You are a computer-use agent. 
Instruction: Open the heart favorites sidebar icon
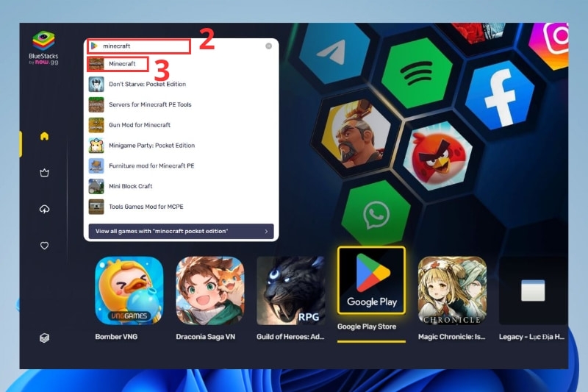point(44,246)
